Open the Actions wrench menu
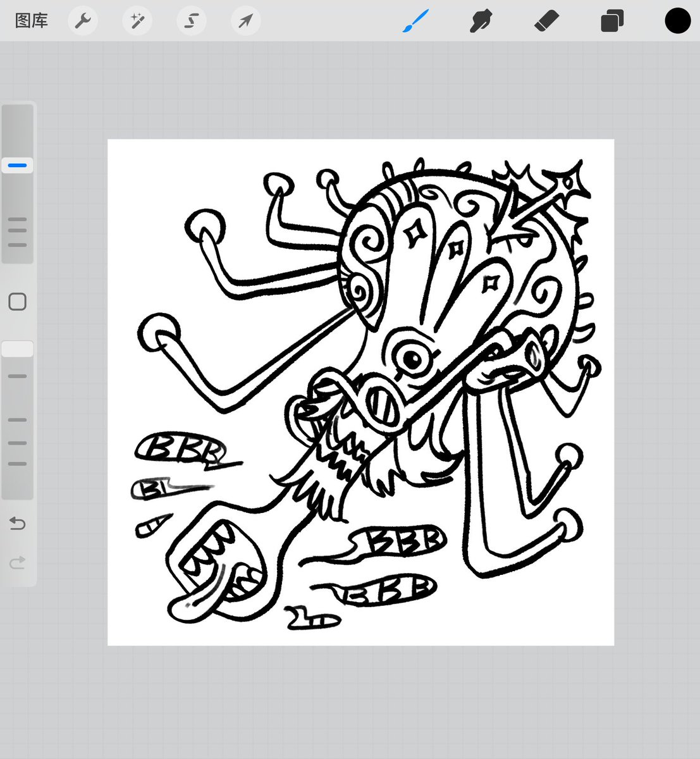 coord(83,21)
